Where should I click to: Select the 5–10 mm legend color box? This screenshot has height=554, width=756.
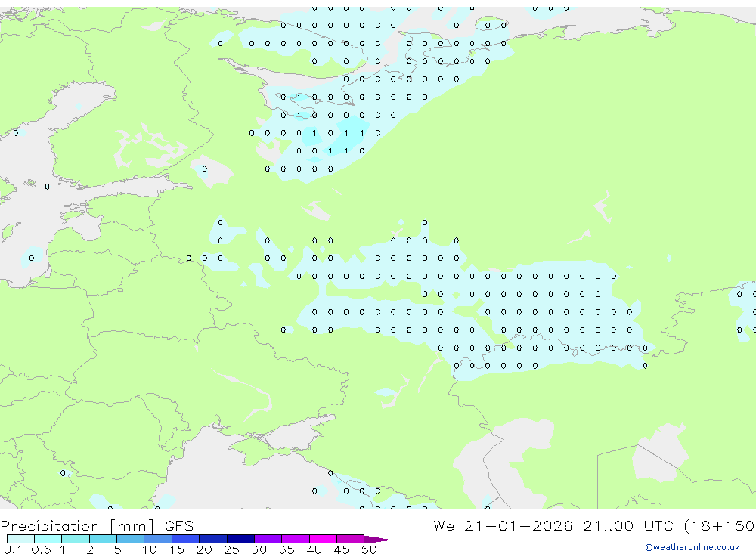tap(131, 539)
